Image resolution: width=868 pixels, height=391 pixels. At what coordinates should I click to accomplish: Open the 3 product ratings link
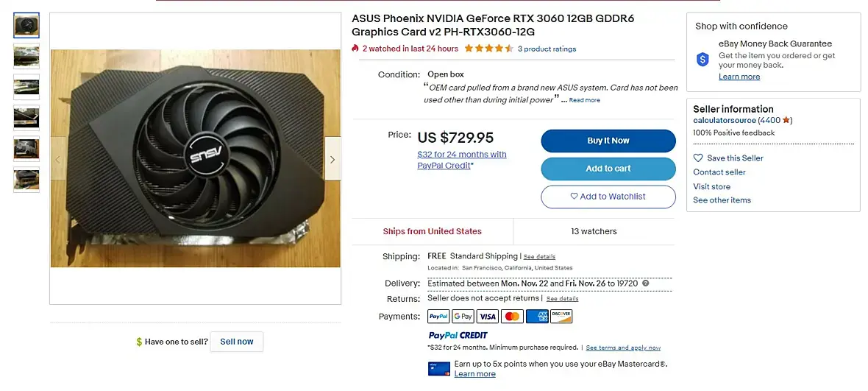pyautogui.click(x=547, y=49)
